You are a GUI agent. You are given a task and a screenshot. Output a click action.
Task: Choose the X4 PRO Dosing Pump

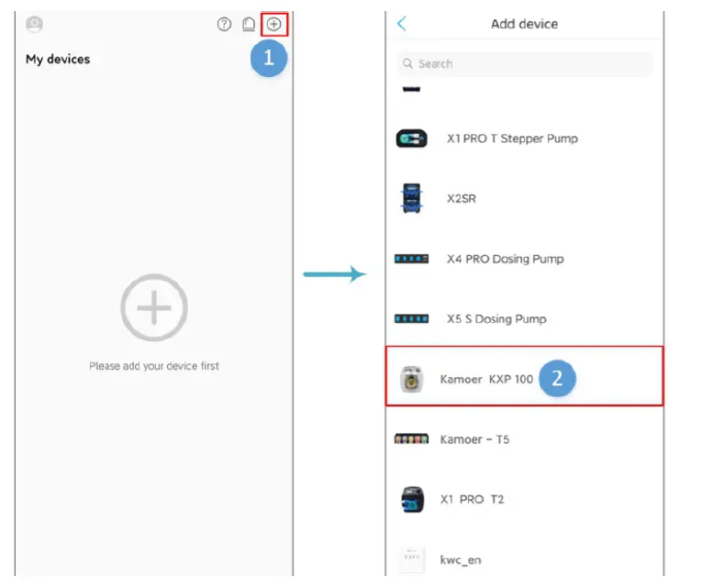point(525,259)
